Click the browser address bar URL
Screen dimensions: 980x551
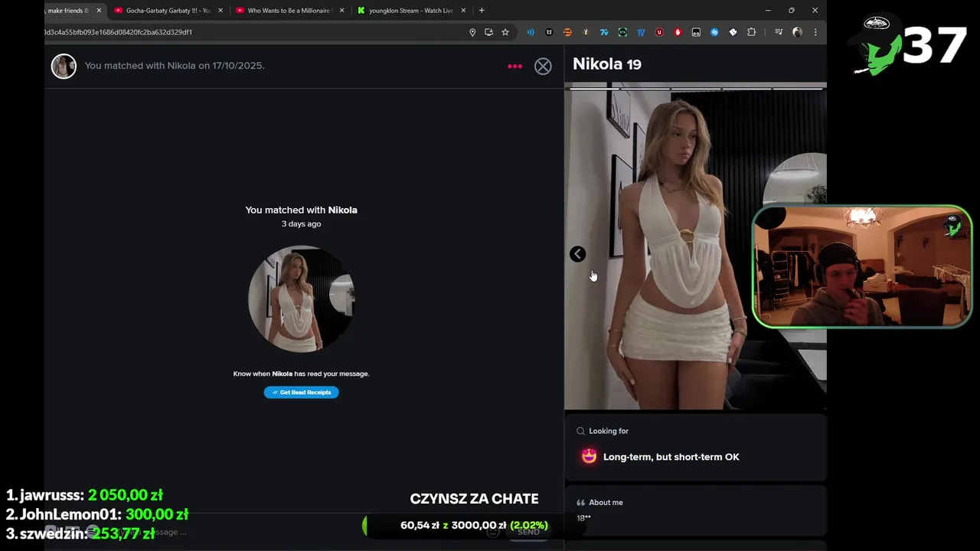point(119,32)
